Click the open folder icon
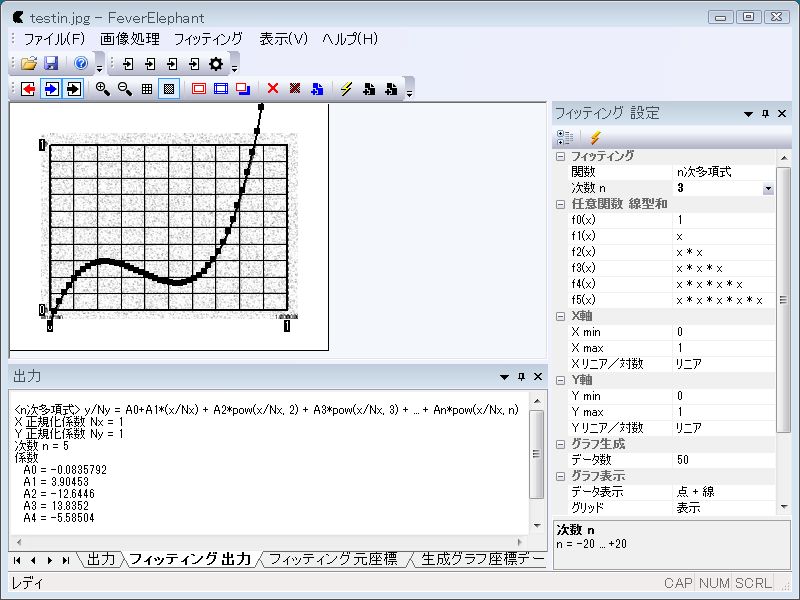This screenshot has height=600, width=800. (29, 63)
